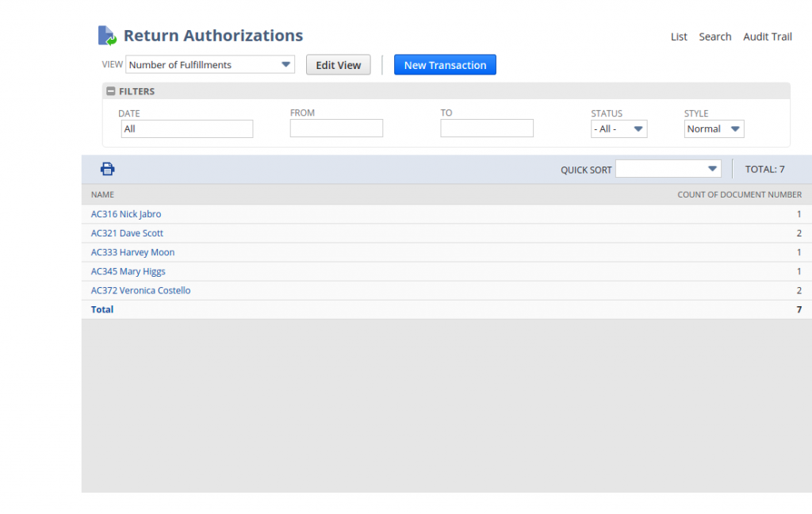Open the AC333 Harvey Moon record

coord(132,251)
